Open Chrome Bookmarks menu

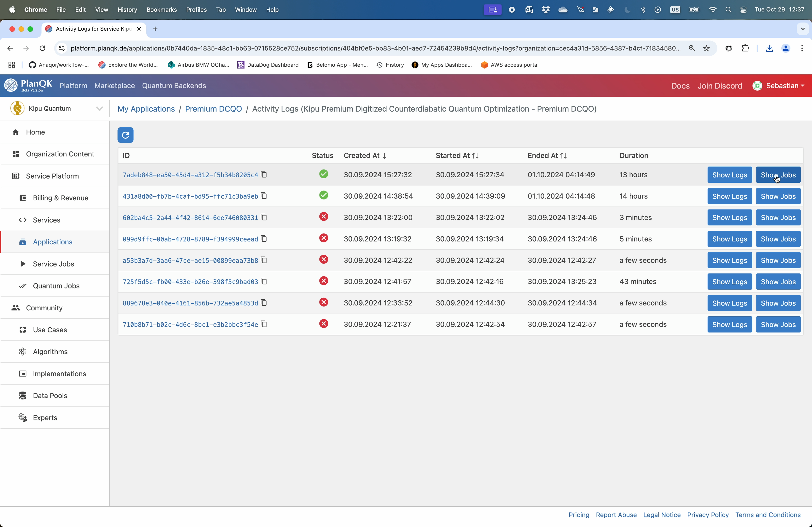[x=161, y=10]
